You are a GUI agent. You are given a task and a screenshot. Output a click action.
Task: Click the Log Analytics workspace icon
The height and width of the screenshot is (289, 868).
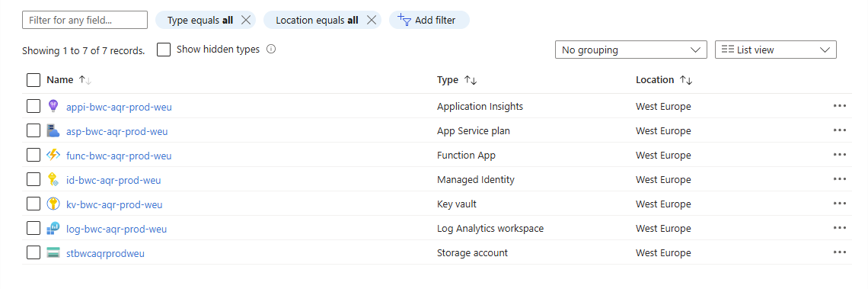point(53,229)
